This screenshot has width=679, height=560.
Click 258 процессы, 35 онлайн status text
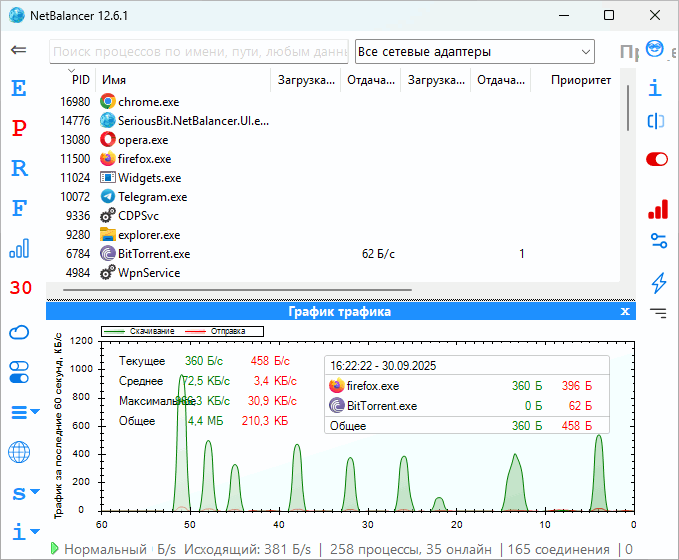[x=411, y=549]
